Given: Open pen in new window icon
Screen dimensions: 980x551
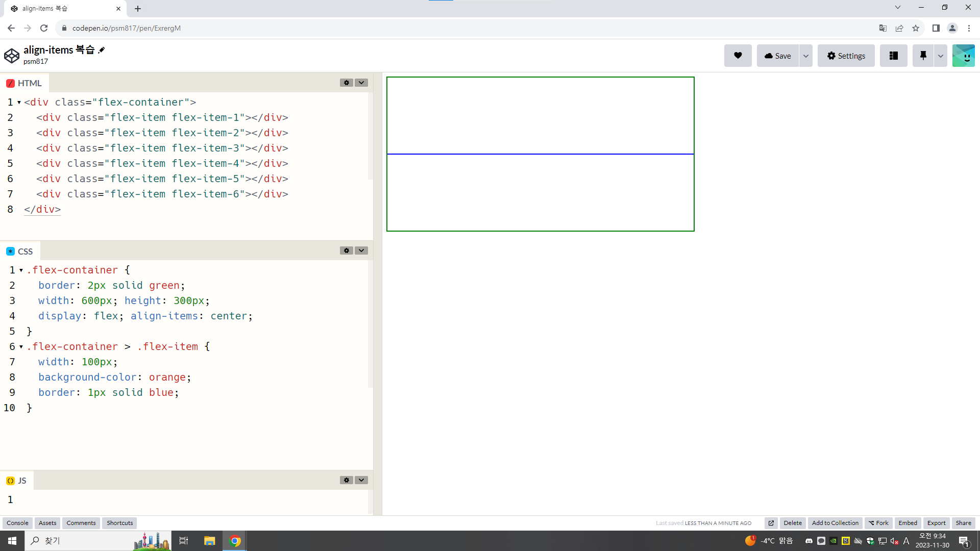Looking at the screenshot, I should click(x=771, y=523).
